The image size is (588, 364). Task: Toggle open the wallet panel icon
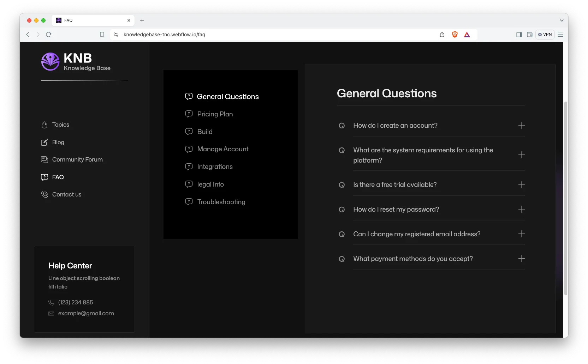coord(529,35)
